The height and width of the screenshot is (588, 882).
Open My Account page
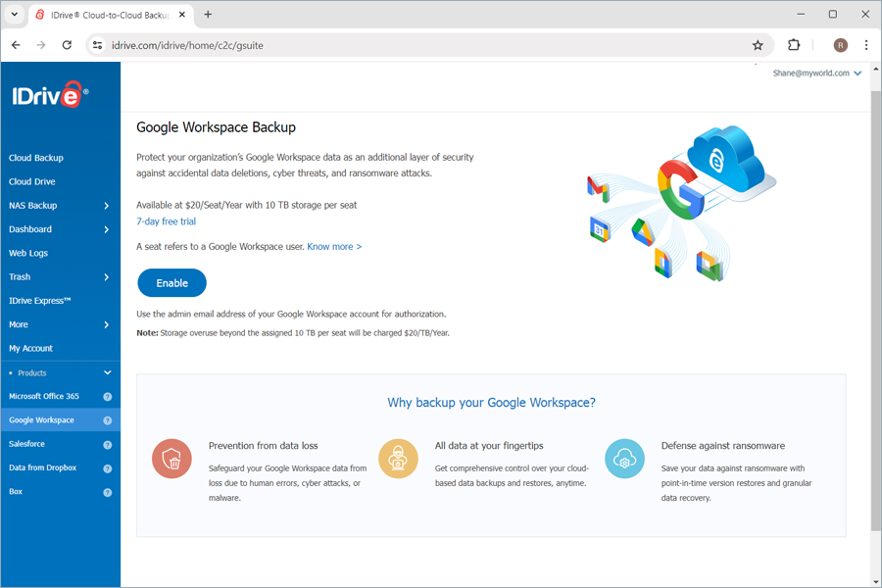(31, 348)
